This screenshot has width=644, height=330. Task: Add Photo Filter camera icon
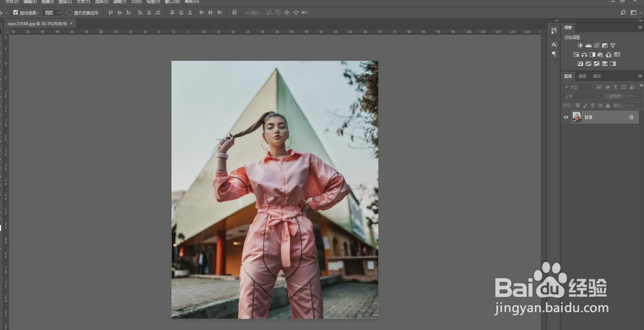[601, 55]
